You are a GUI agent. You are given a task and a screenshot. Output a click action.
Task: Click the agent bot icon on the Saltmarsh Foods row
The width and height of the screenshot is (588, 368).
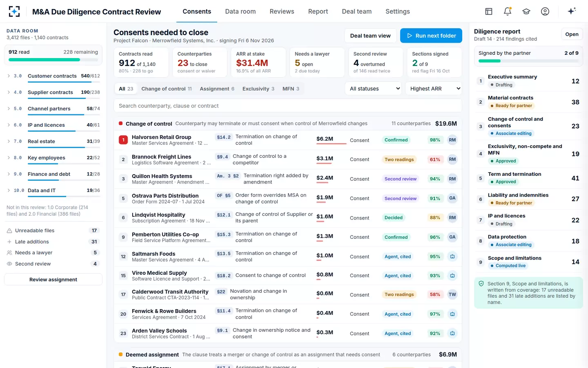click(452, 256)
